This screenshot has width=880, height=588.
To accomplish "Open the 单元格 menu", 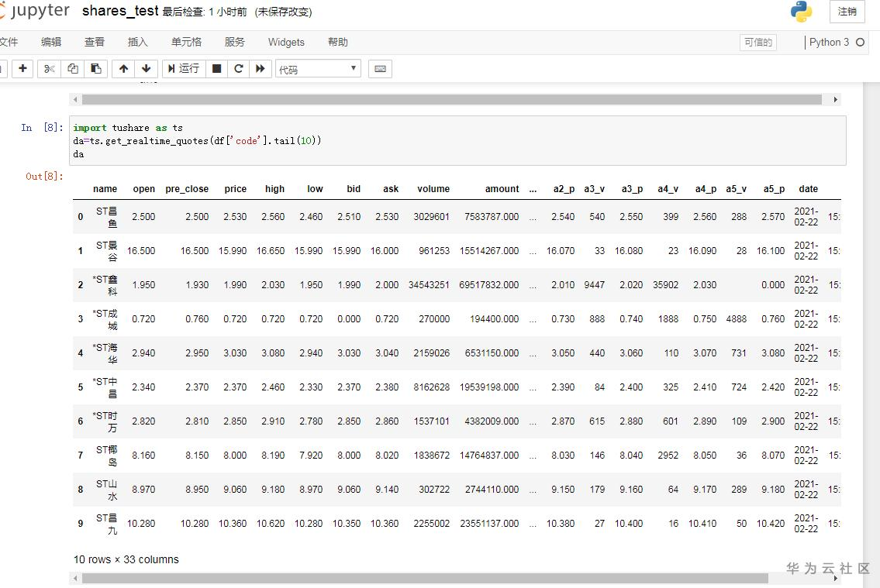I will (186, 42).
